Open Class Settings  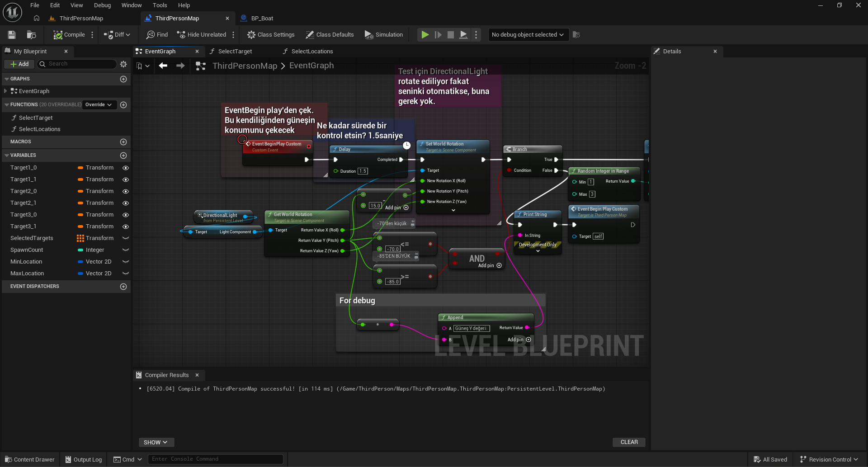[x=271, y=35]
